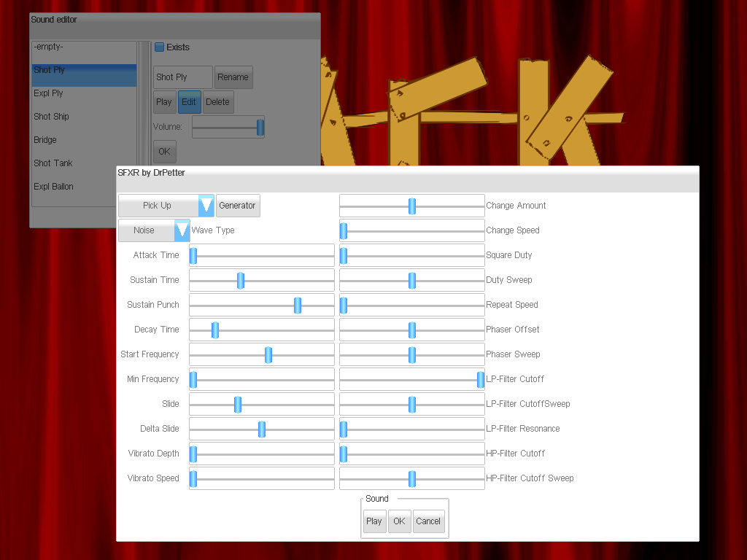Click Rename button in Sound editor

pyautogui.click(x=233, y=77)
